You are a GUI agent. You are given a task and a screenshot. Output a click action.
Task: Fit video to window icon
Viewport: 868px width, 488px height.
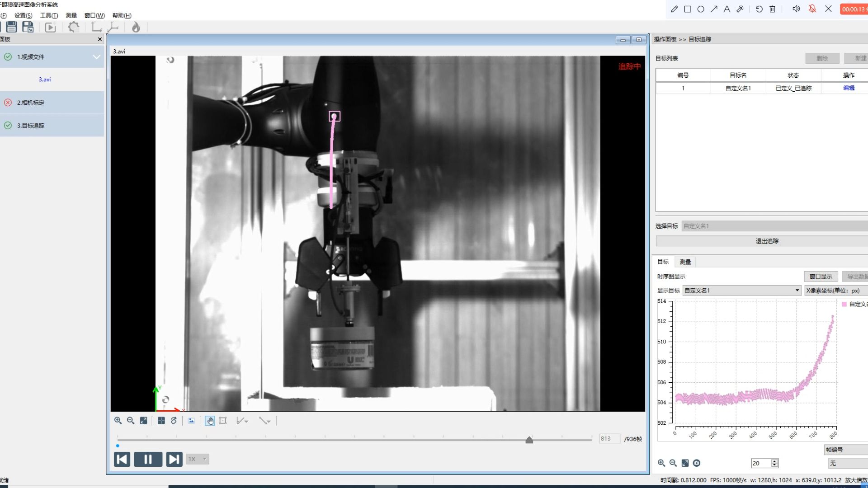[143, 421]
